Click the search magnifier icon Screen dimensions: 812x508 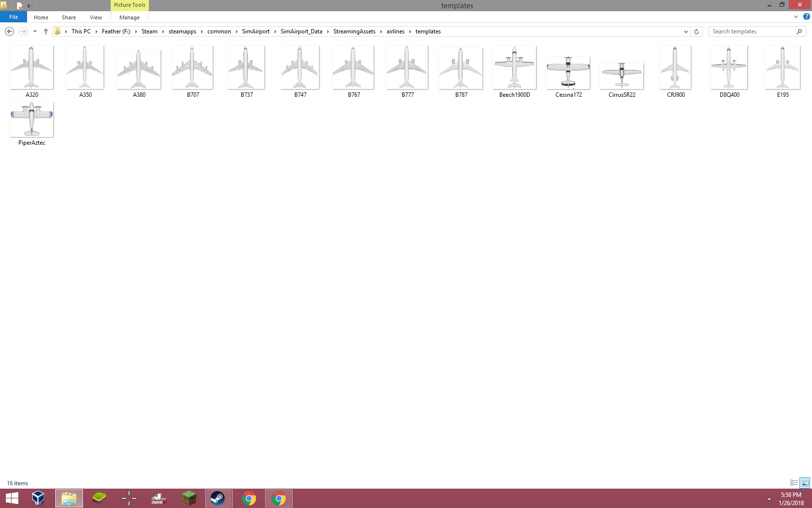[799, 31]
